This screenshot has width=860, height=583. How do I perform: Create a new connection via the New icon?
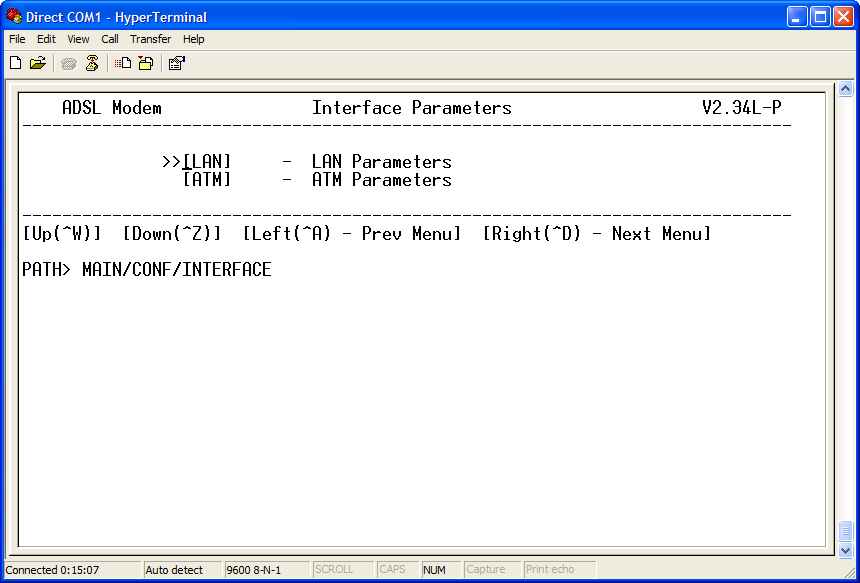pos(15,62)
